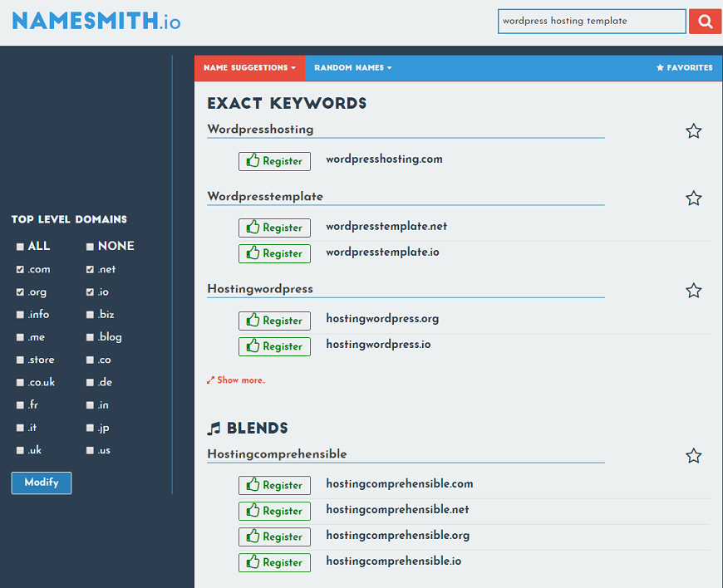Register hostingcomprehensible.org domain
Screen dimensions: 723x588
[x=274, y=537]
